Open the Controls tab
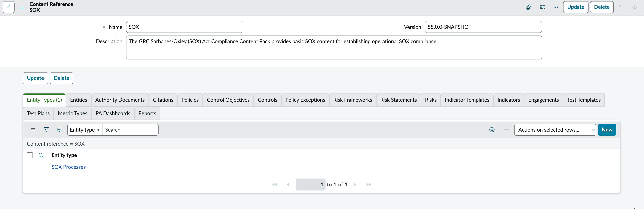Image resolution: width=644 pixels, height=209 pixels. 267,100
